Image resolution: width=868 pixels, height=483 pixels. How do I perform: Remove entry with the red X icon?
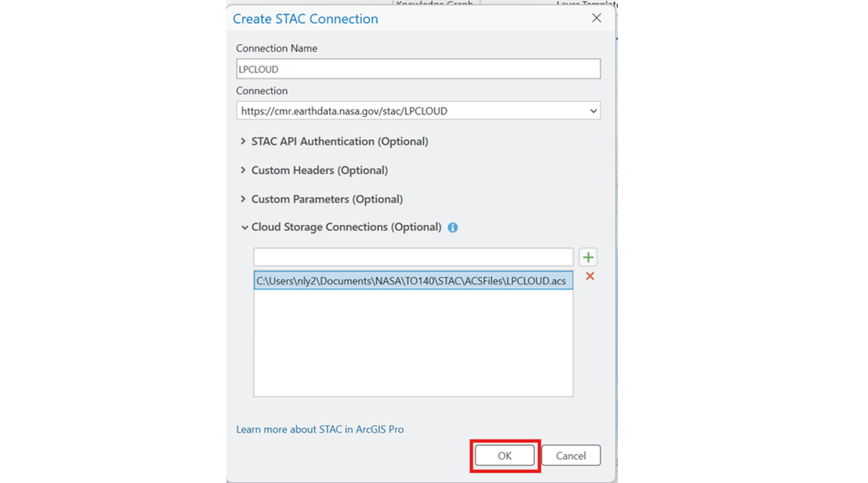(x=590, y=276)
